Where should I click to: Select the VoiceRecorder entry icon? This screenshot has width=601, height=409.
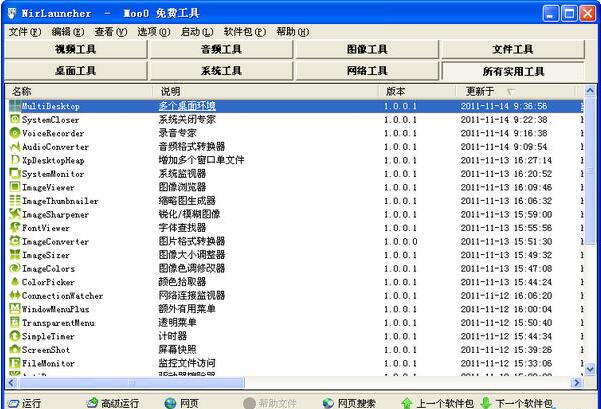15,133
